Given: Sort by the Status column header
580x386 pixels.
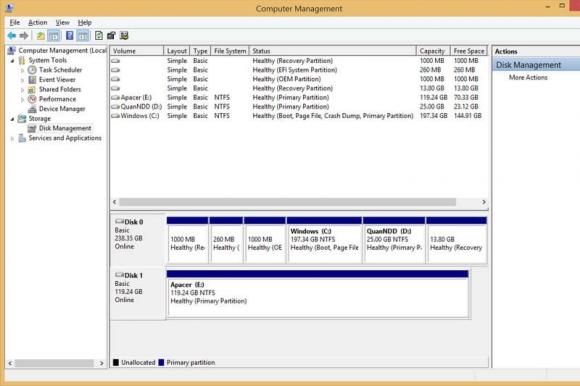Looking at the screenshot, I should (333, 51).
